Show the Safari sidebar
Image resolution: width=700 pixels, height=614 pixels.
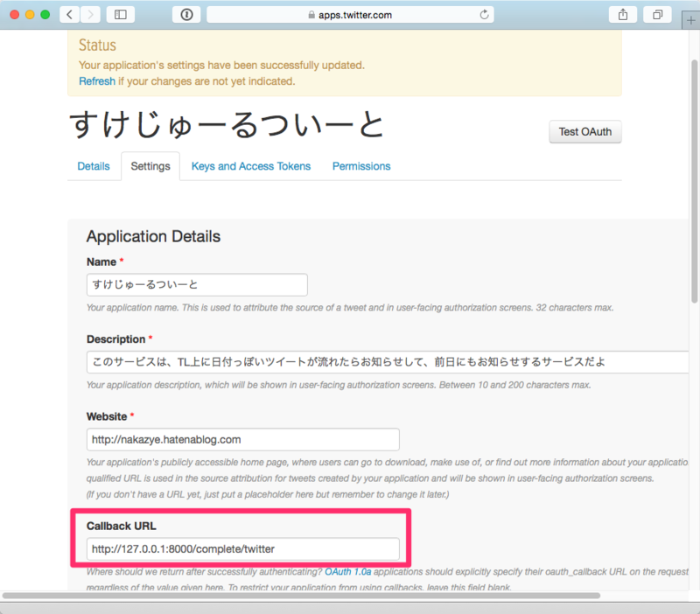coord(121,15)
